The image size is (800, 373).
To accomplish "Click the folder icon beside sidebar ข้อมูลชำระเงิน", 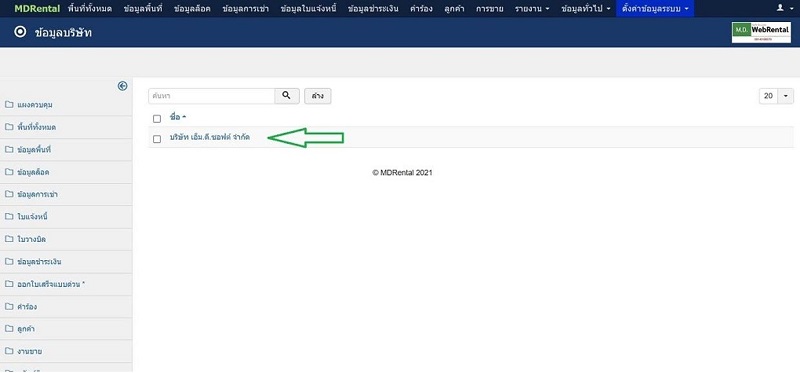I will 9,262.
